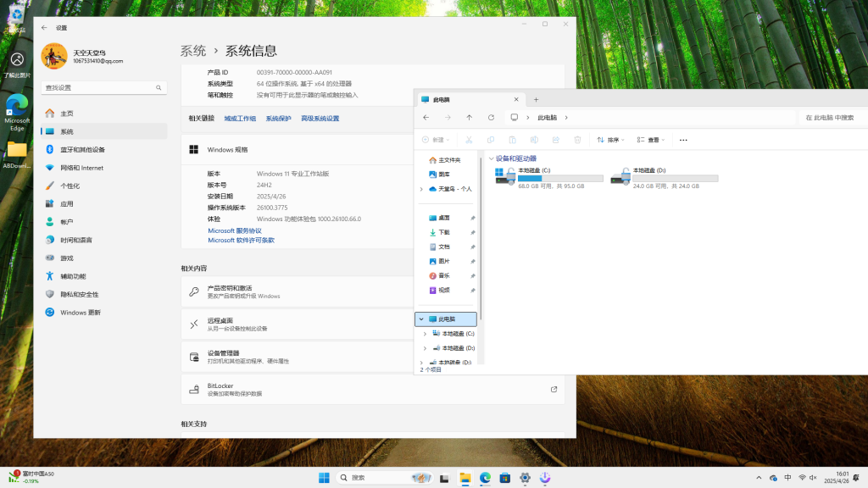
Task: Open the 天空天堂鸟 account profile picture
Action: [54, 56]
